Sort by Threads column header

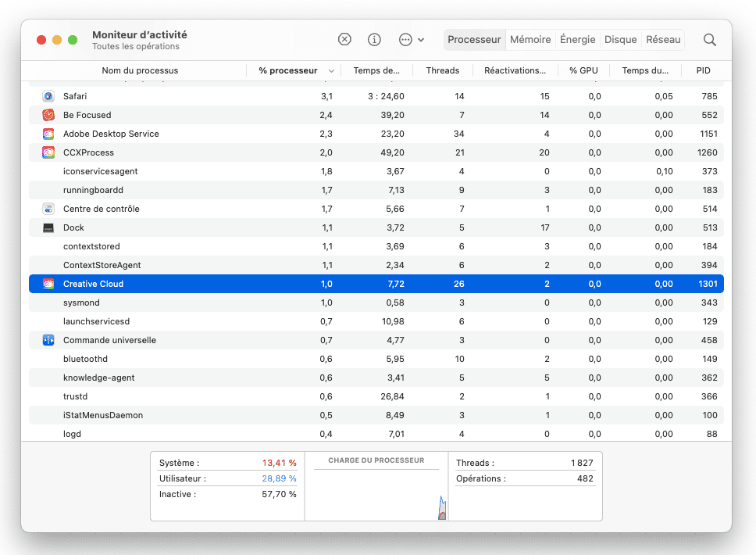442,70
